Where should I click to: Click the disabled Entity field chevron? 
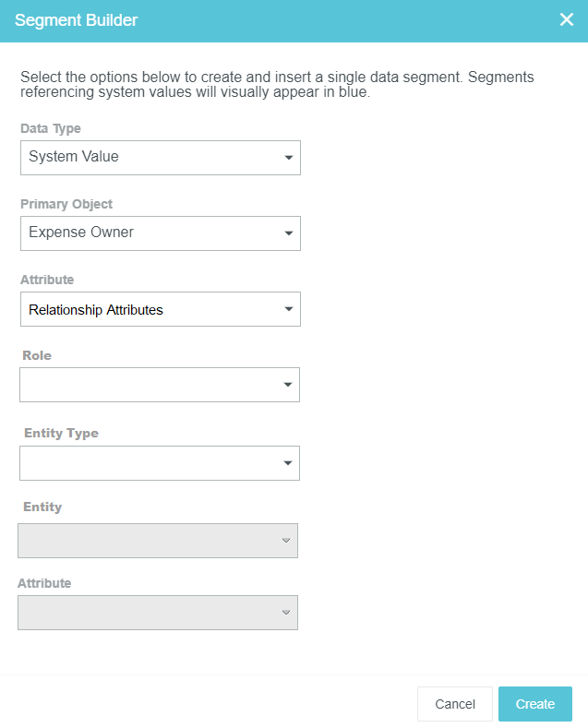coord(286,541)
